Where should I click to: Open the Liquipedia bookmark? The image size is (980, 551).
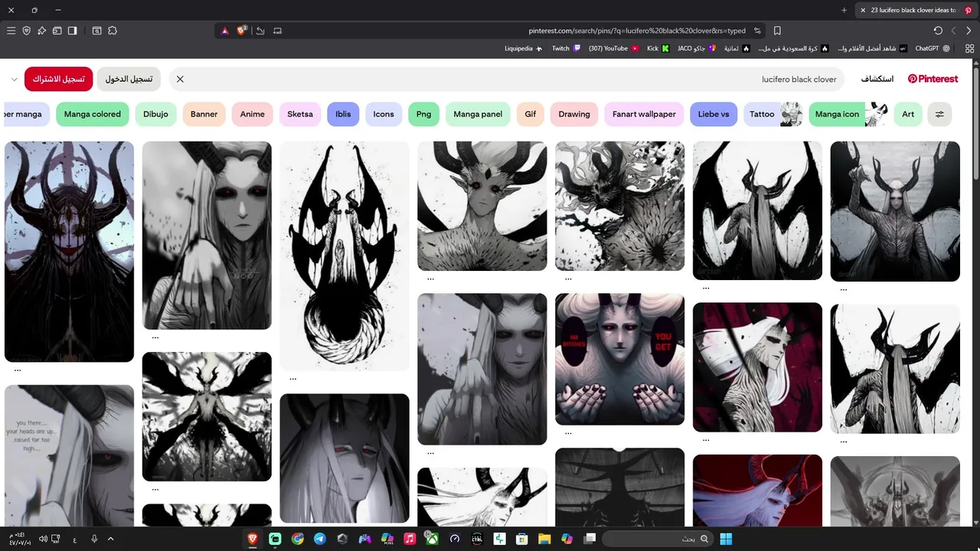[x=524, y=48]
